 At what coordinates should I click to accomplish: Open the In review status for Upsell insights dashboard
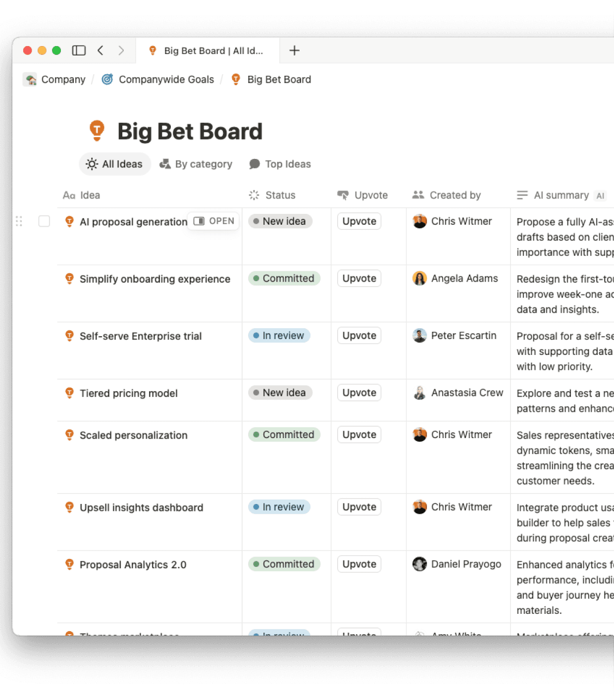coord(279,506)
